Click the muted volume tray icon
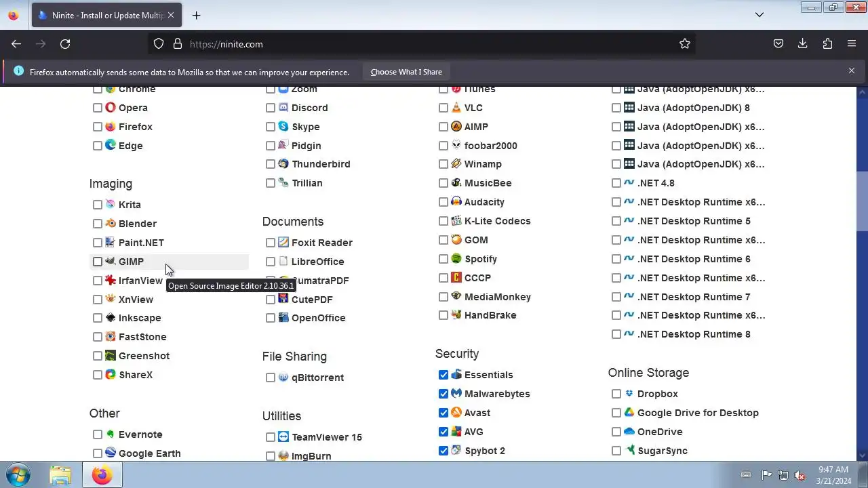The image size is (868, 488). pos(800,475)
